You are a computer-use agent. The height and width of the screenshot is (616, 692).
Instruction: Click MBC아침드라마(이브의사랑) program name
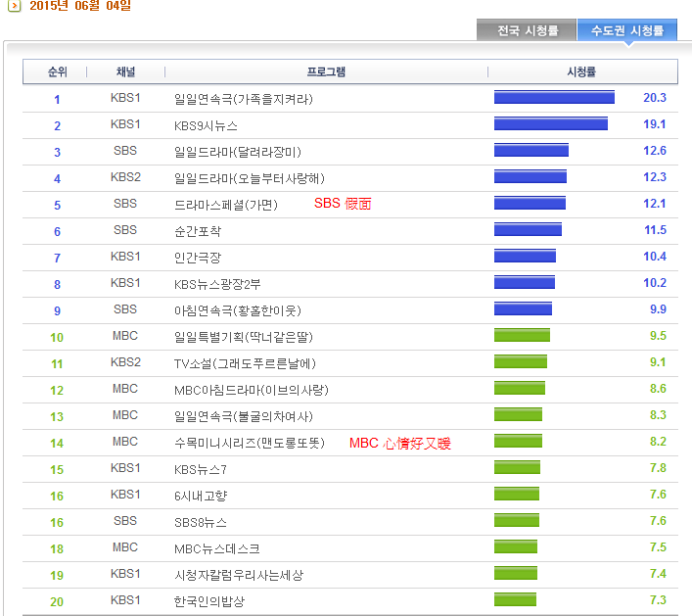tap(252, 391)
